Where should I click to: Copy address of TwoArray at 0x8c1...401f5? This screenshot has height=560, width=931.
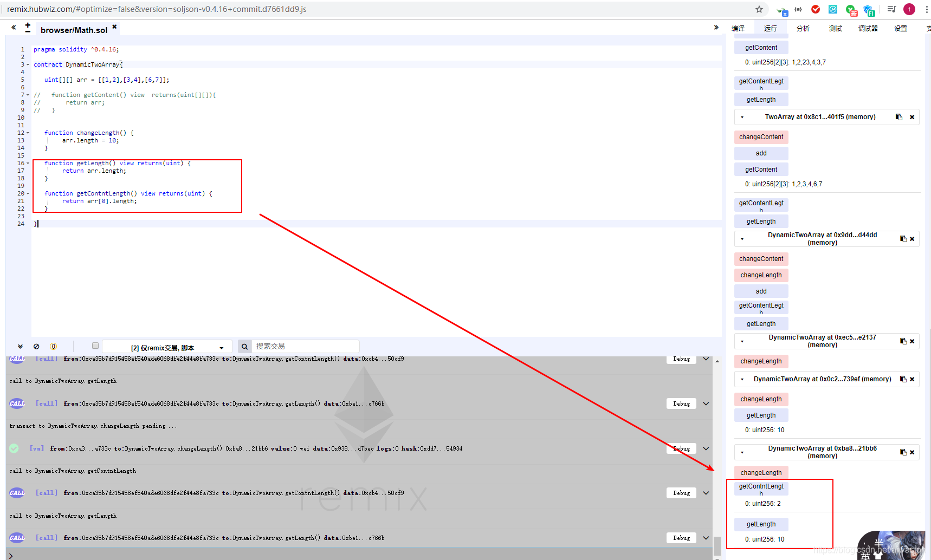coord(898,117)
